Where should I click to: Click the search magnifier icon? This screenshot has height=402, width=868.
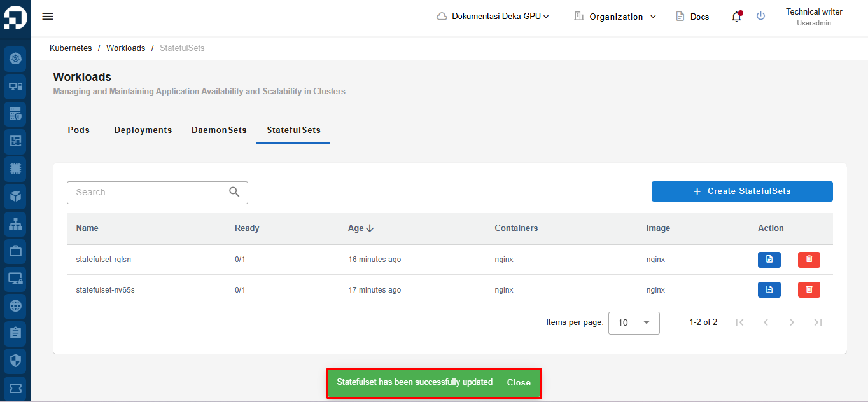[234, 192]
